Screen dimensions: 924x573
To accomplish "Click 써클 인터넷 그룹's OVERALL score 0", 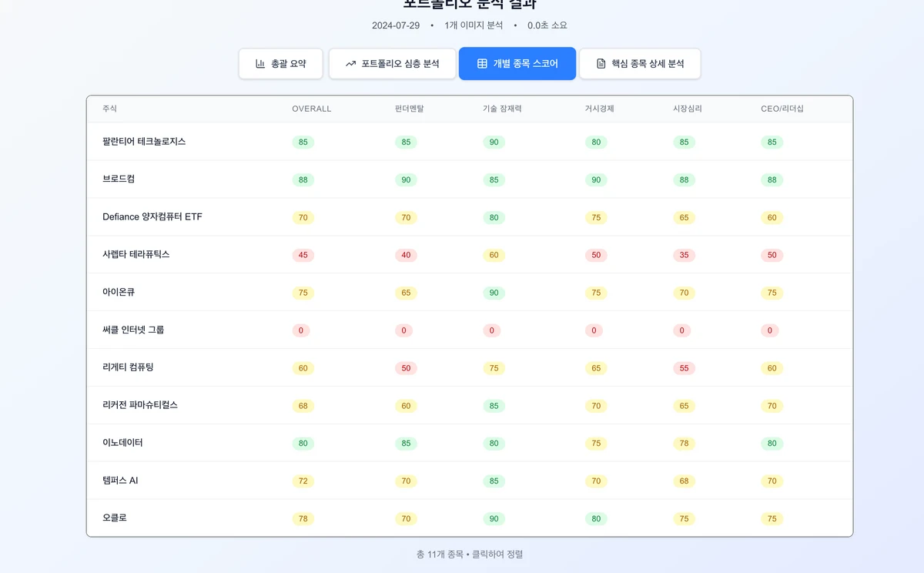I will tap(300, 330).
